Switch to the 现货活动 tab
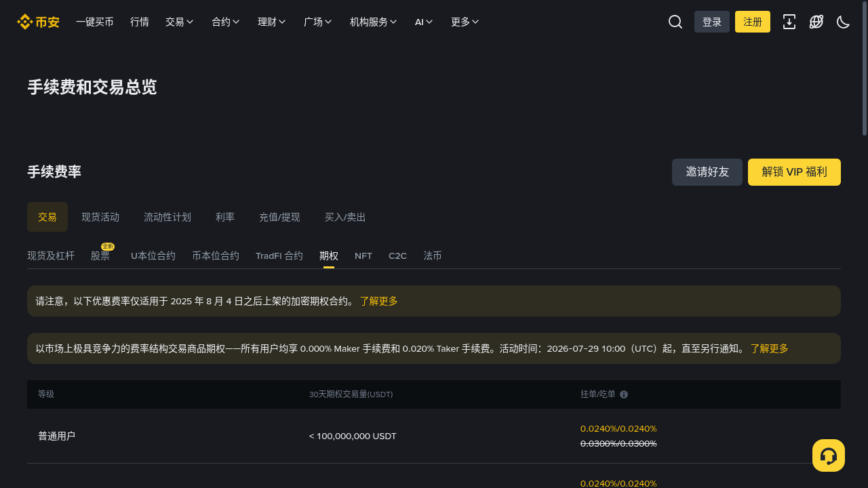The width and height of the screenshot is (868, 488). click(100, 217)
